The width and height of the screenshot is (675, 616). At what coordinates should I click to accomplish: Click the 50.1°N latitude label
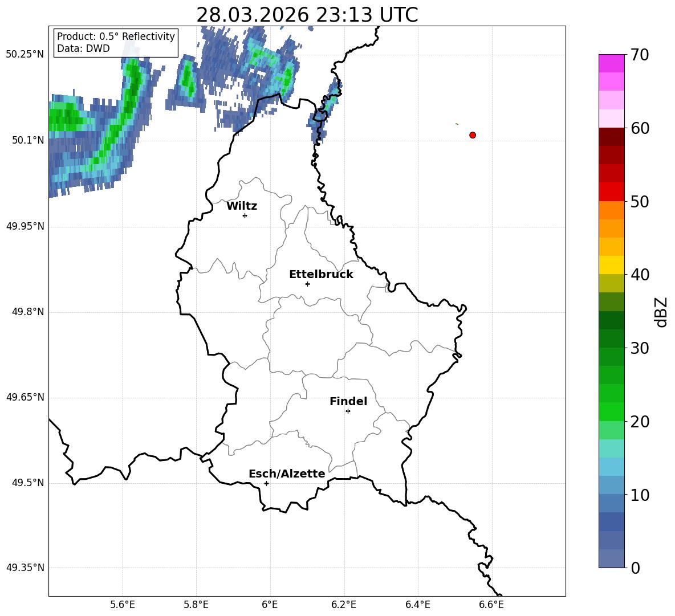pos(28,140)
